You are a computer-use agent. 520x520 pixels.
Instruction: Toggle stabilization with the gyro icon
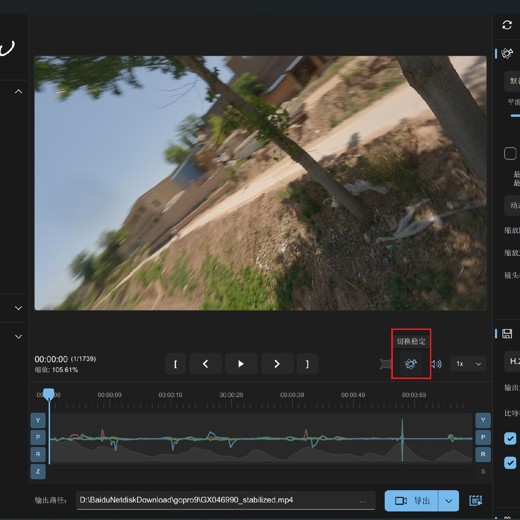click(x=411, y=364)
